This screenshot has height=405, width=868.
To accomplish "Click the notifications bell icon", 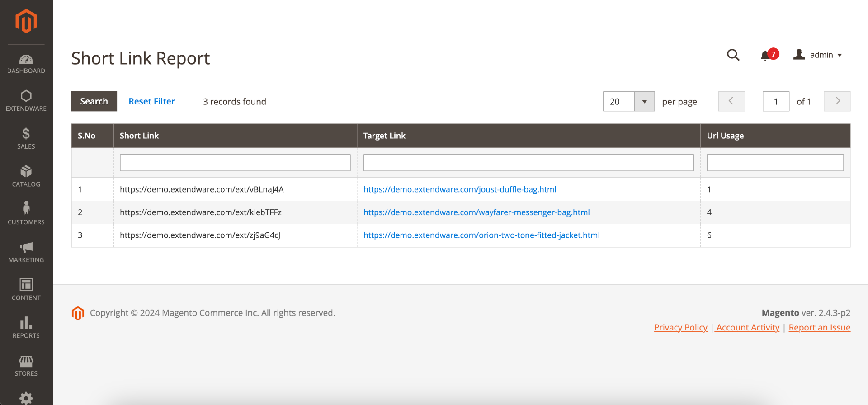I will (765, 55).
